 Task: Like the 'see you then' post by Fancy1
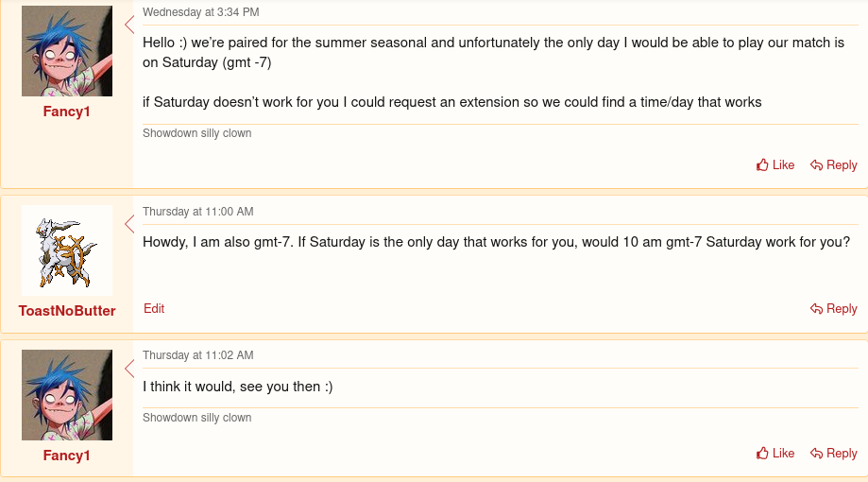(x=775, y=454)
